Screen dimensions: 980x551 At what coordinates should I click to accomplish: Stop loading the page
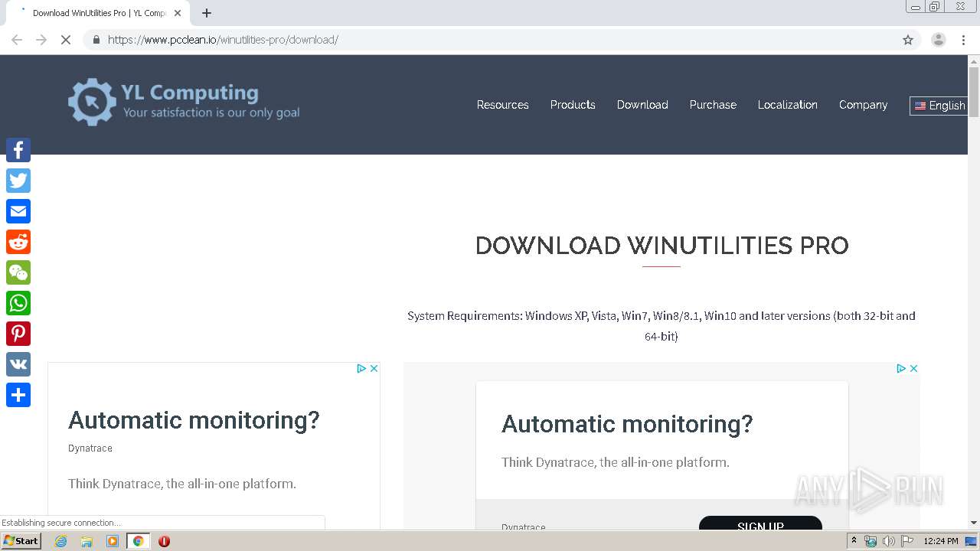tap(66, 40)
